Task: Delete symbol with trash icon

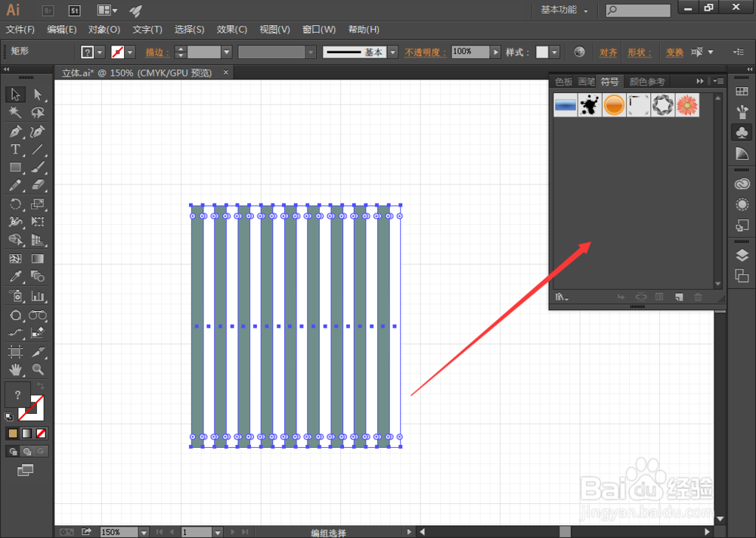Action: [698, 297]
